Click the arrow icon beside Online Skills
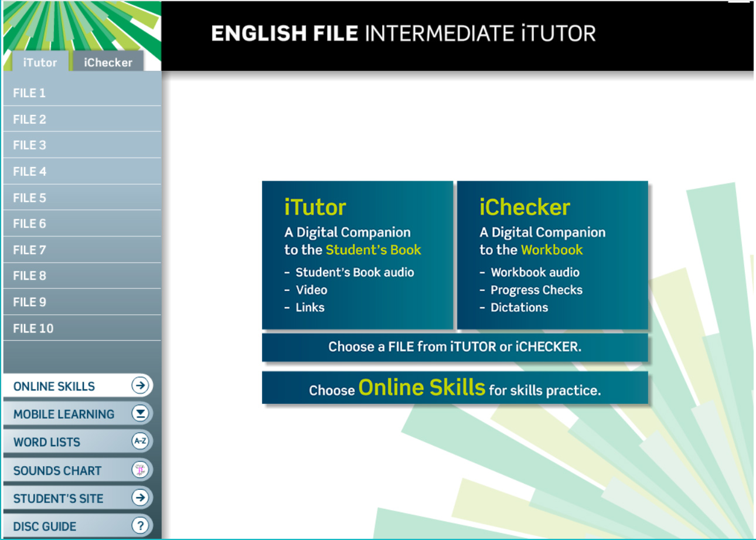 140,385
